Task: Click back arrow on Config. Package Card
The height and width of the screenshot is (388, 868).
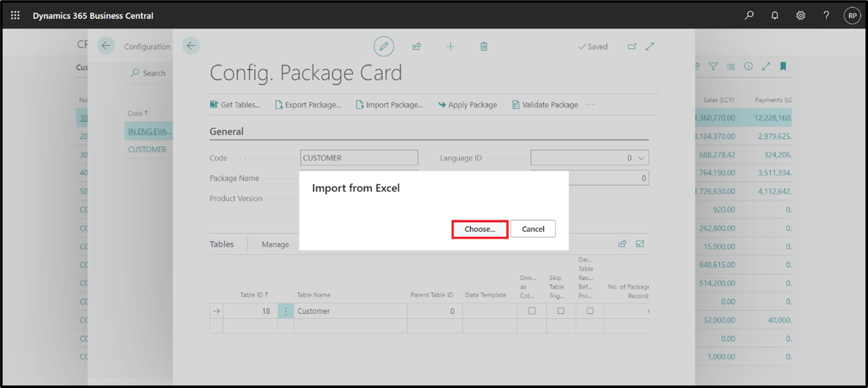Action: coord(191,45)
